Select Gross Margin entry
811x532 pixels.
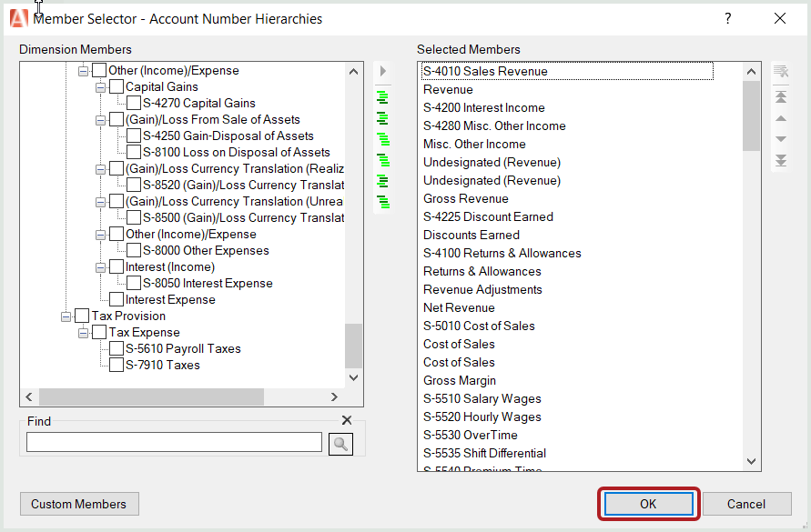460,380
